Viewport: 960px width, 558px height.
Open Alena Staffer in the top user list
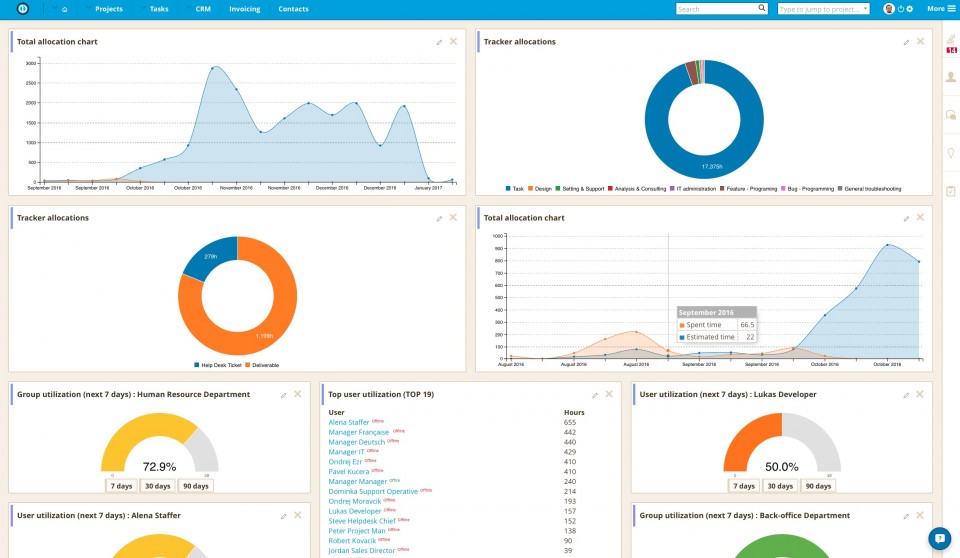(349, 423)
